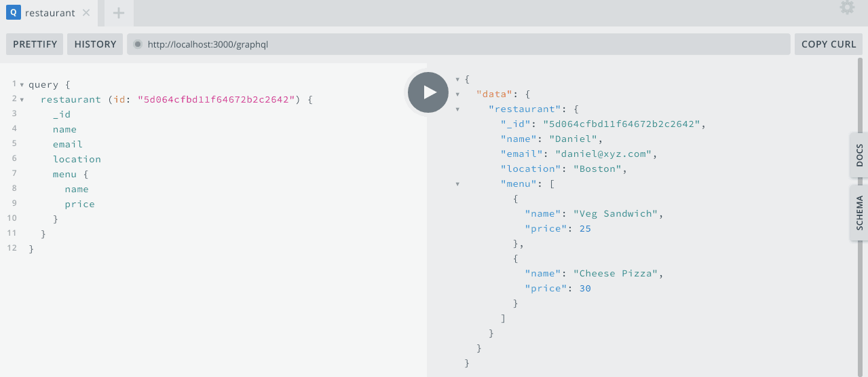The height and width of the screenshot is (377, 868).
Task: Click the blue Q icon on restaurant tab
Action: click(x=13, y=13)
